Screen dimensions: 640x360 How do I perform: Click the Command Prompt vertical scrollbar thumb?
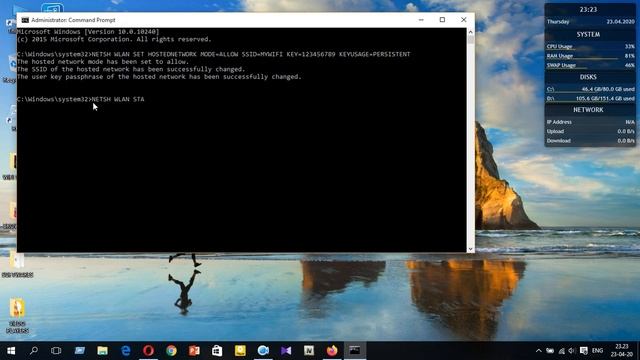[x=471, y=40]
